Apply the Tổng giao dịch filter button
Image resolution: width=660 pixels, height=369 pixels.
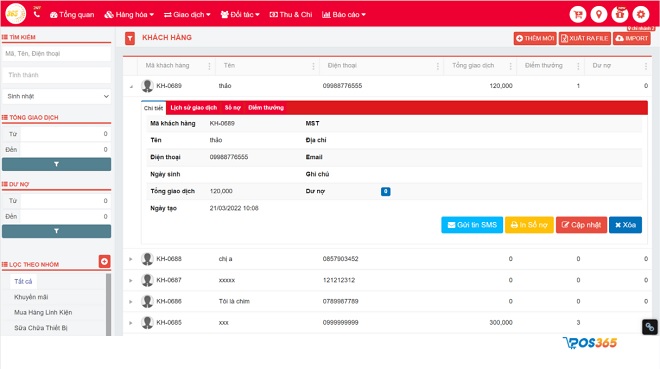click(56, 164)
